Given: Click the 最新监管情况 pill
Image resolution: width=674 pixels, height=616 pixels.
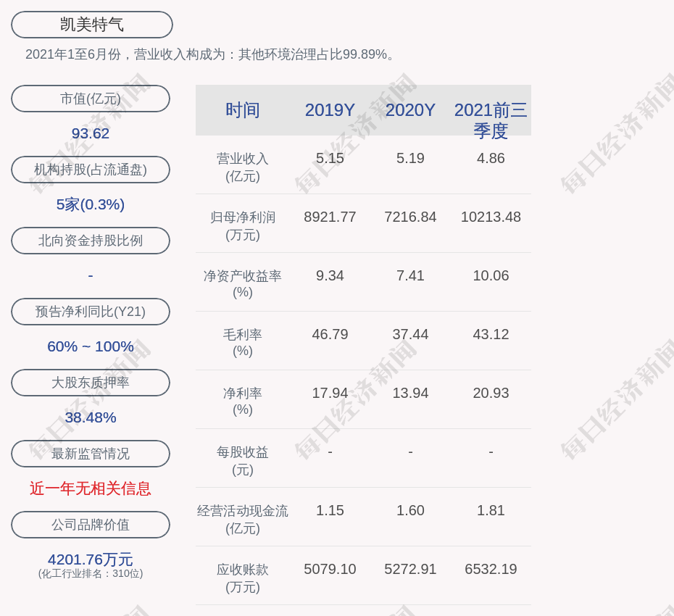Looking at the screenshot, I should 91,454.
